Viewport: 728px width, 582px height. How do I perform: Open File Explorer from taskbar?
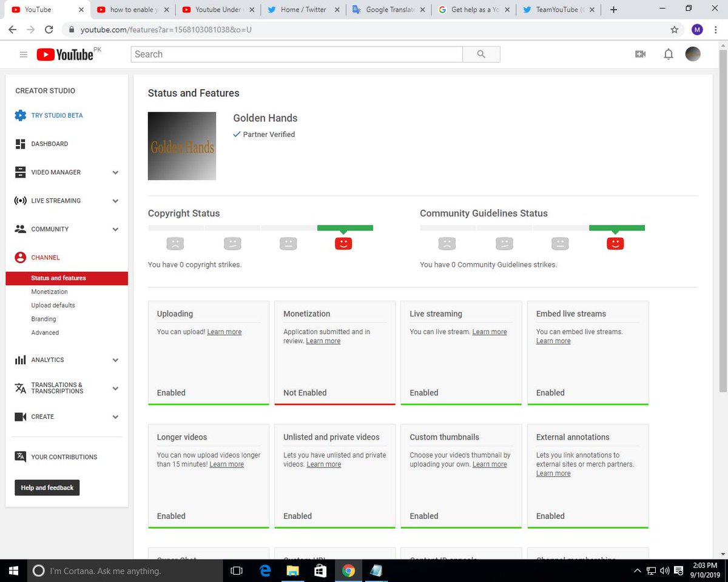pos(292,570)
